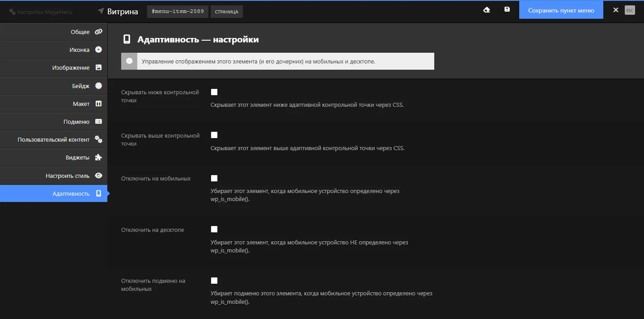Click the picture icon beside Изображение
The width and height of the screenshot is (644, 319).
[99, 67]
